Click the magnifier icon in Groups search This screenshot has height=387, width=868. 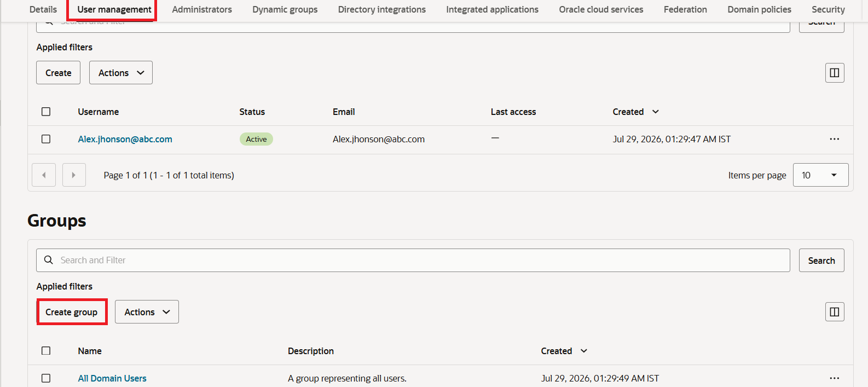click(49, 260)
